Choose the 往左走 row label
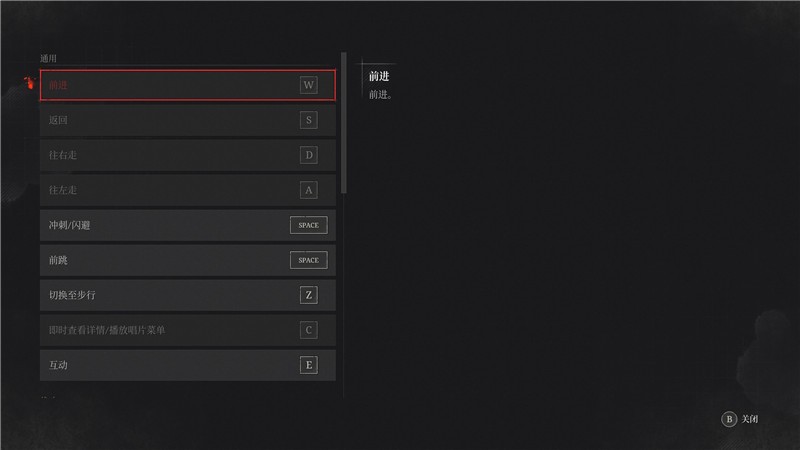The image size is (800, 450). tap(63, 190)
